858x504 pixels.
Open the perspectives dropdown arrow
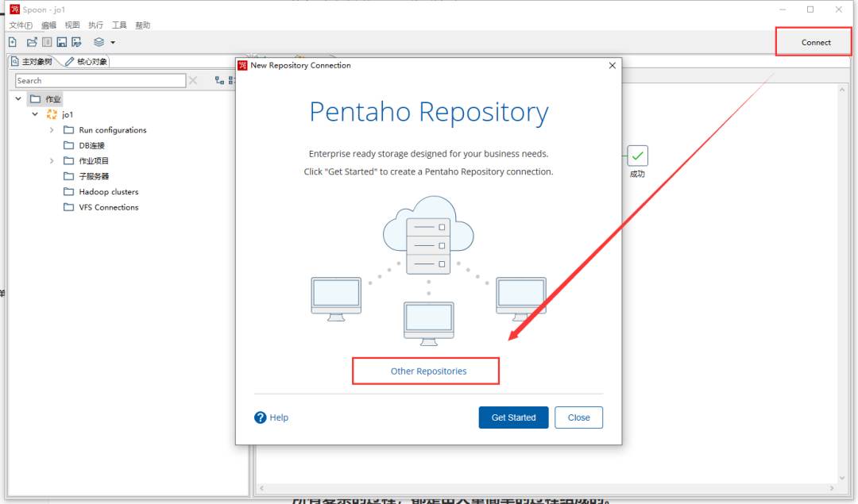click(113, 42)
